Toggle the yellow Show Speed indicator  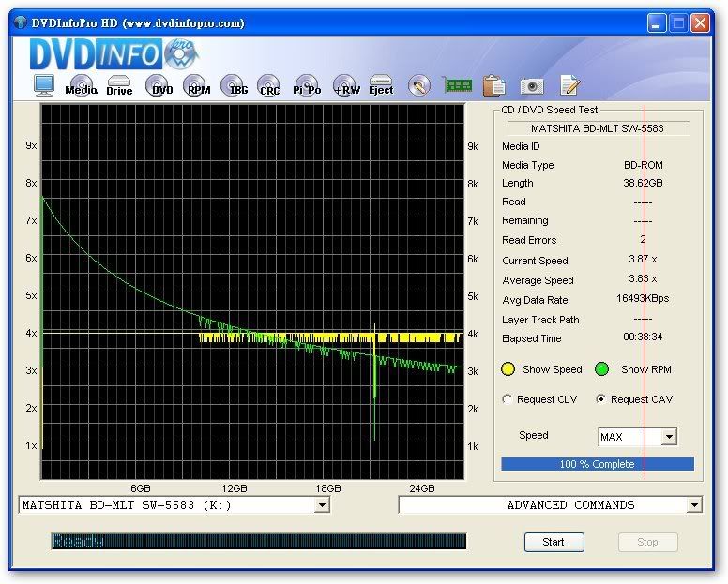pyautogui.click(x=508, y=369)
